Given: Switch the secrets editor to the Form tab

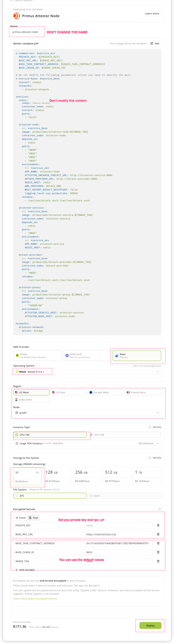Looking at the screenshot, I should point(20,518).
